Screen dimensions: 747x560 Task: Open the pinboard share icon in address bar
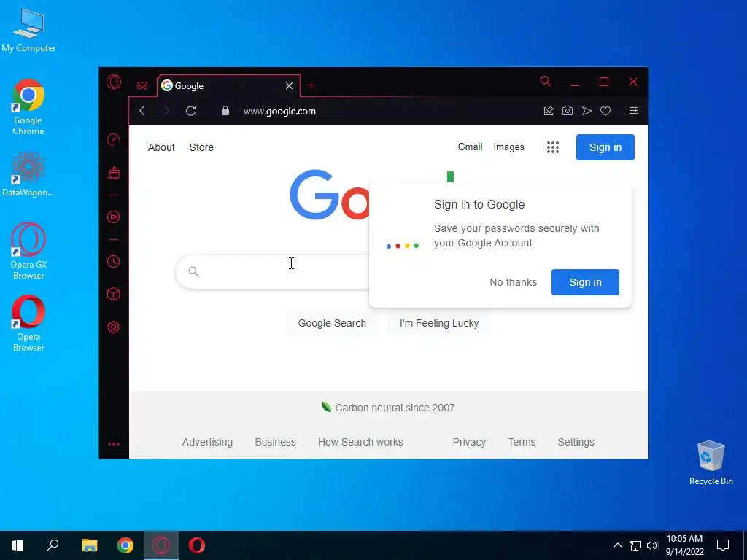pos(549,111)
